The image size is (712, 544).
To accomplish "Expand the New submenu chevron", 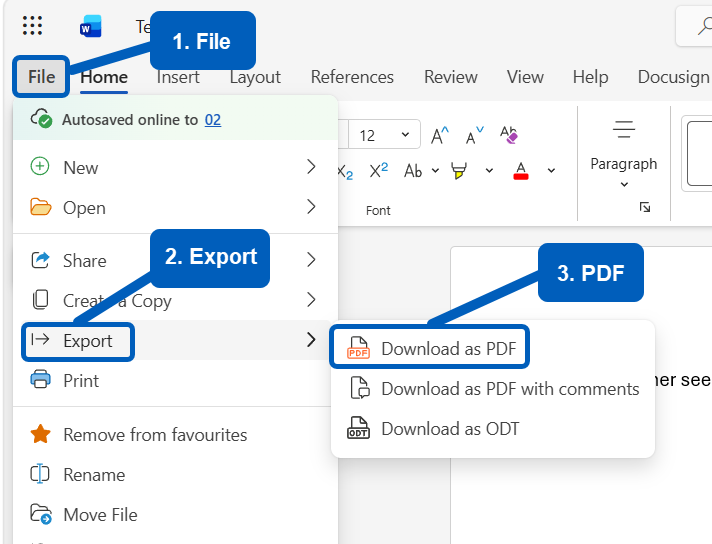I will tap(311, 167).
